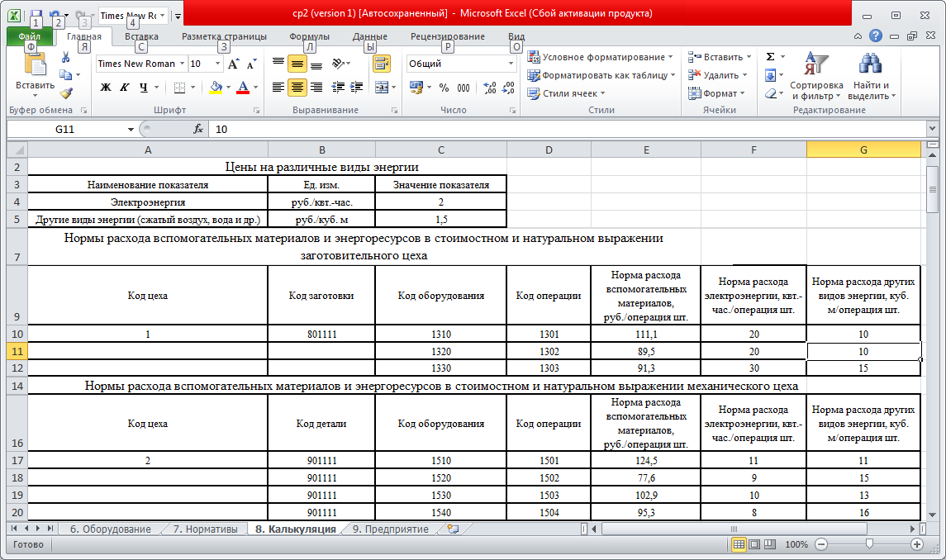
Task: Click the decrease decimal places icon
Action: (509, 88)
